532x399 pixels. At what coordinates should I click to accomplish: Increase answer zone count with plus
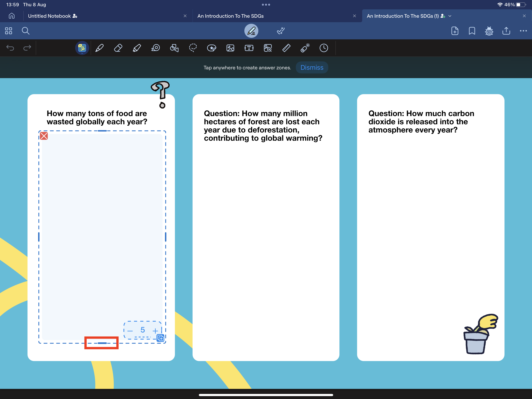tap(155, 331)
